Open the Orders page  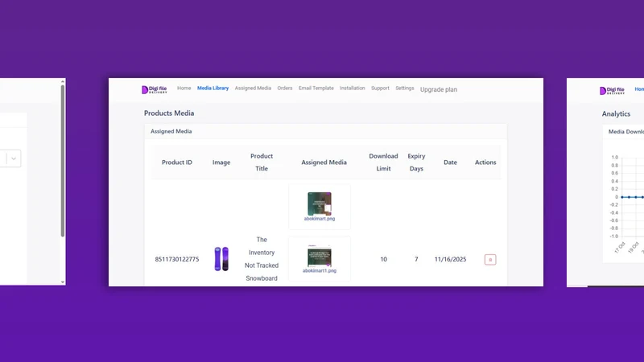[285, 88]
